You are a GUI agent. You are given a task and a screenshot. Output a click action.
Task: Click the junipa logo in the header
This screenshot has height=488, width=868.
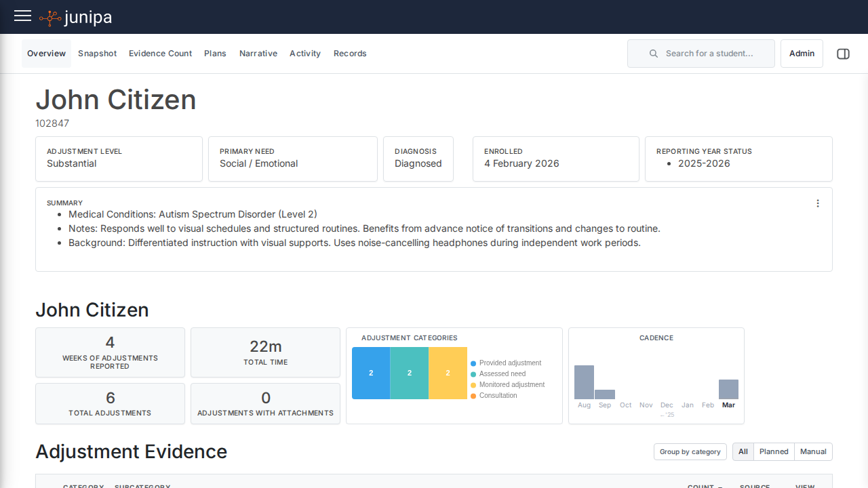click(x=75, y=17)
